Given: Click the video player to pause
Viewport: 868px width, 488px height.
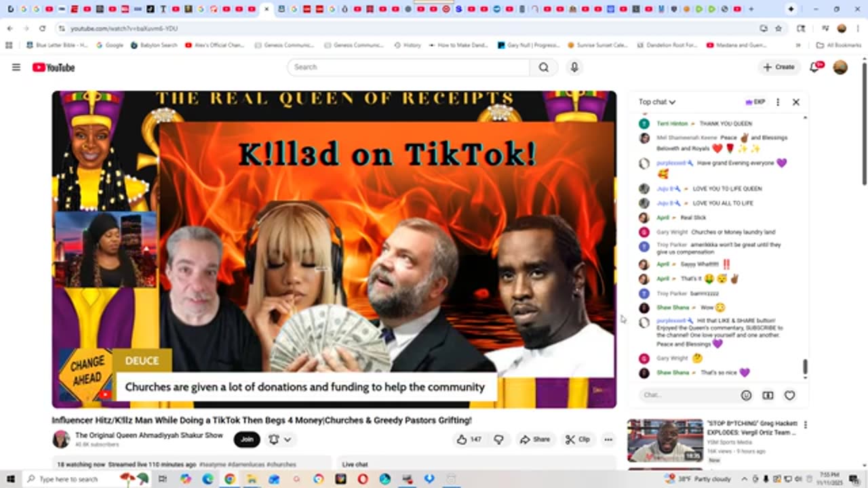Looking at the screenshot, I should click(334, 249).
